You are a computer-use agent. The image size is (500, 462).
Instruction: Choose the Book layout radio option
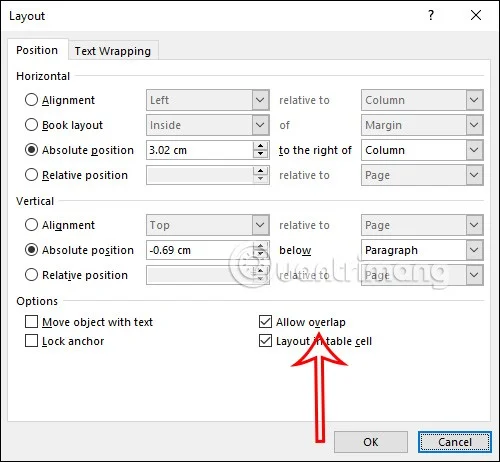tap(31, 125)
